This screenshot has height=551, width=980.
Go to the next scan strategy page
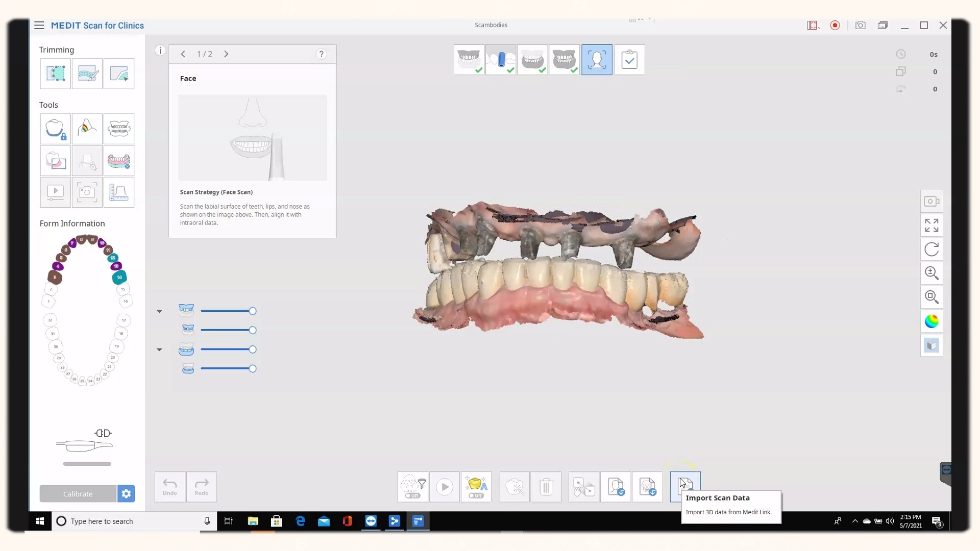click(226, 54)
